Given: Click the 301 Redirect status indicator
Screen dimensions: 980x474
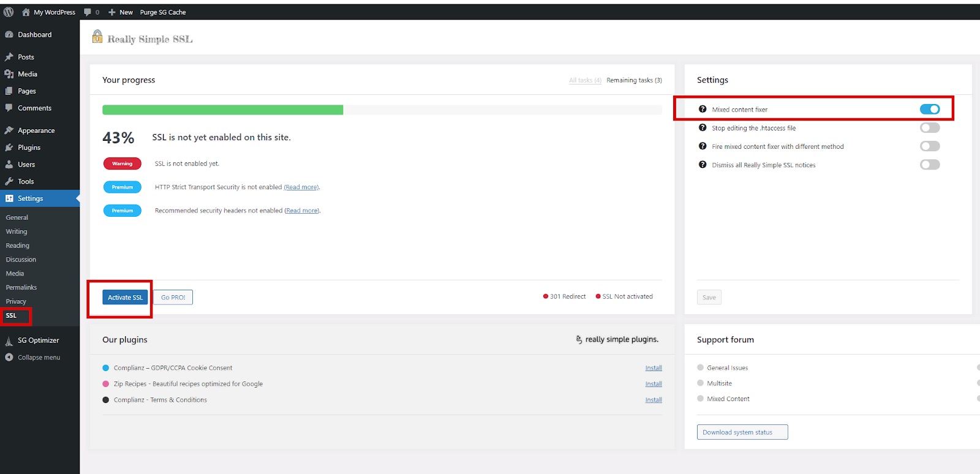Looking at the screenshot, I should [564, 296].
